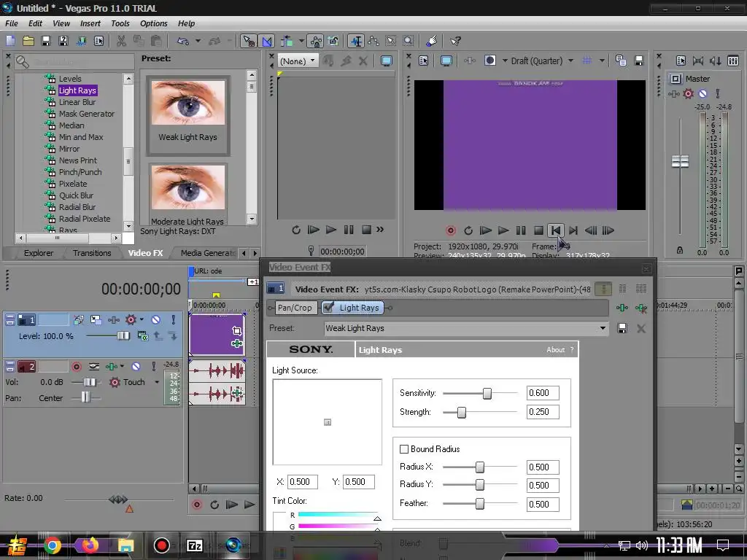
Task: Click the Open folder toolbar icon
Action: pos(28,41)
